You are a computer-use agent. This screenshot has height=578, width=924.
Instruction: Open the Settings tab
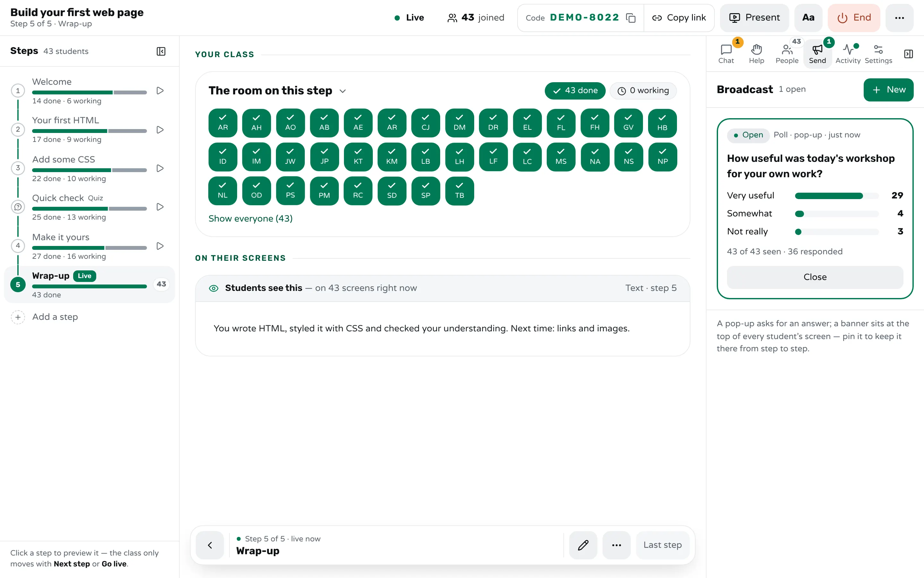[x=878, y=54]
